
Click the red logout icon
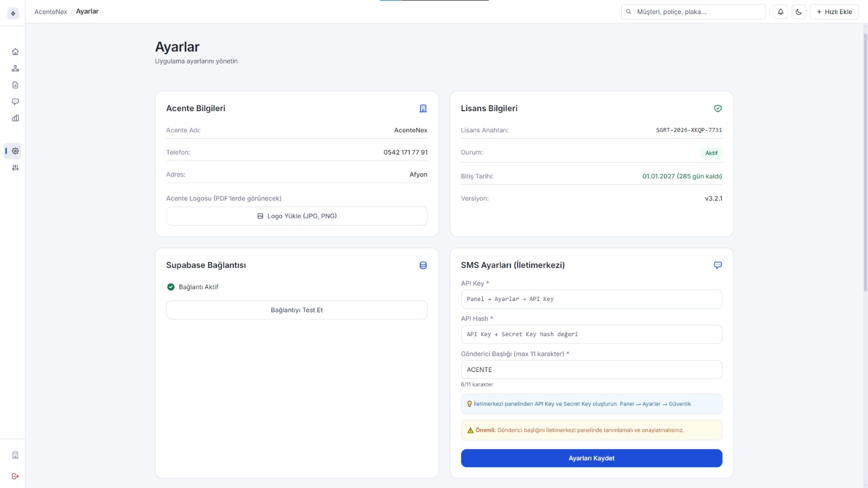click(x=15, y=476)
